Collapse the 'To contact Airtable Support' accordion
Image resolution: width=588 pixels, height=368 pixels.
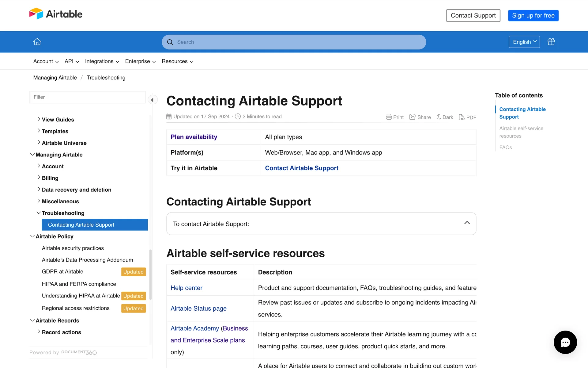467,223
